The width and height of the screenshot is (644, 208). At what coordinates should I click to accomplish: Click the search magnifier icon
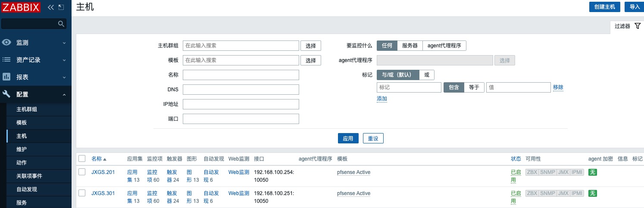tap(61, 24)
